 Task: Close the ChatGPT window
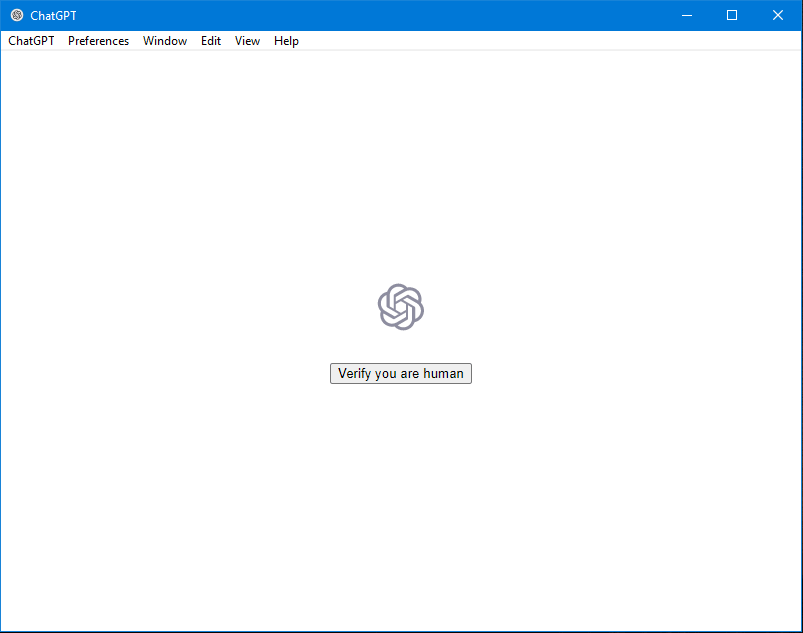coord(778,15)
